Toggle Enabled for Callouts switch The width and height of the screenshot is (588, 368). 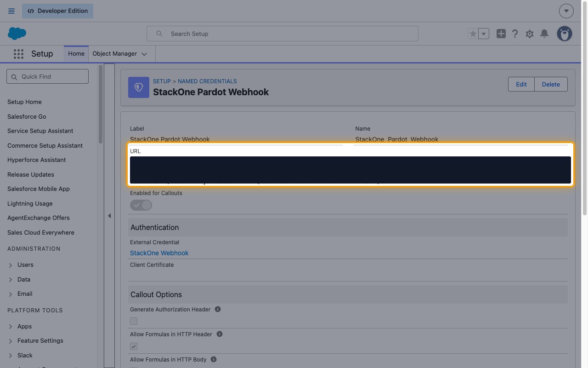click(141, 205)
